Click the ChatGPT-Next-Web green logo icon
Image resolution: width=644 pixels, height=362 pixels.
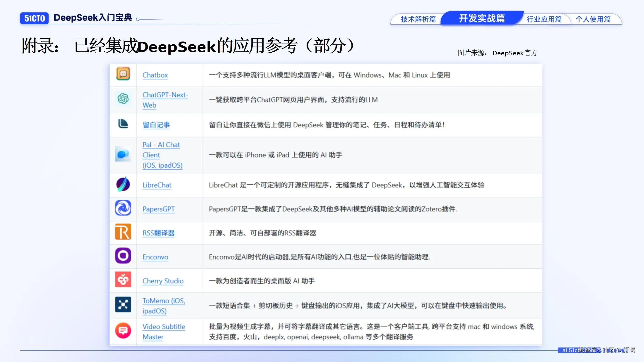tap(123, 98)
